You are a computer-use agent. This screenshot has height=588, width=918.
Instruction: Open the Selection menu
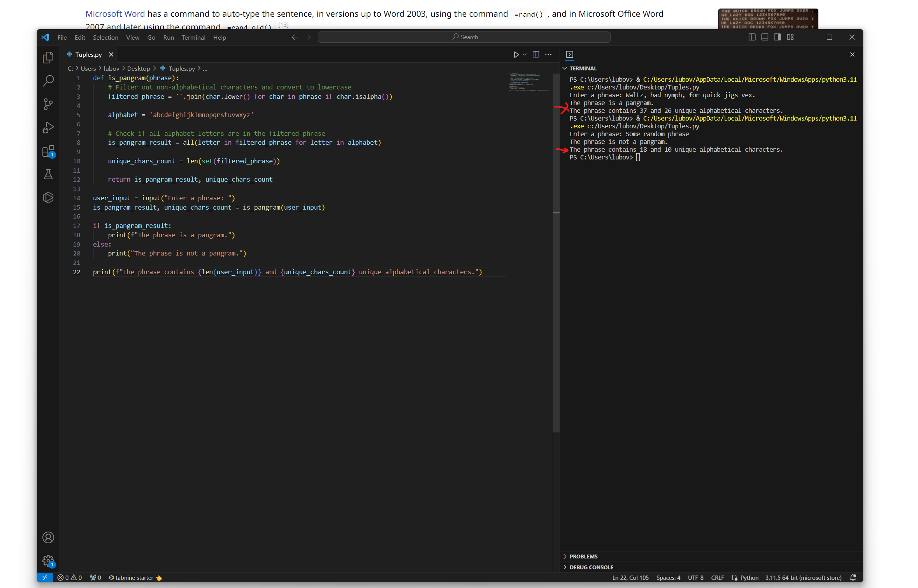tap(105, 37)
